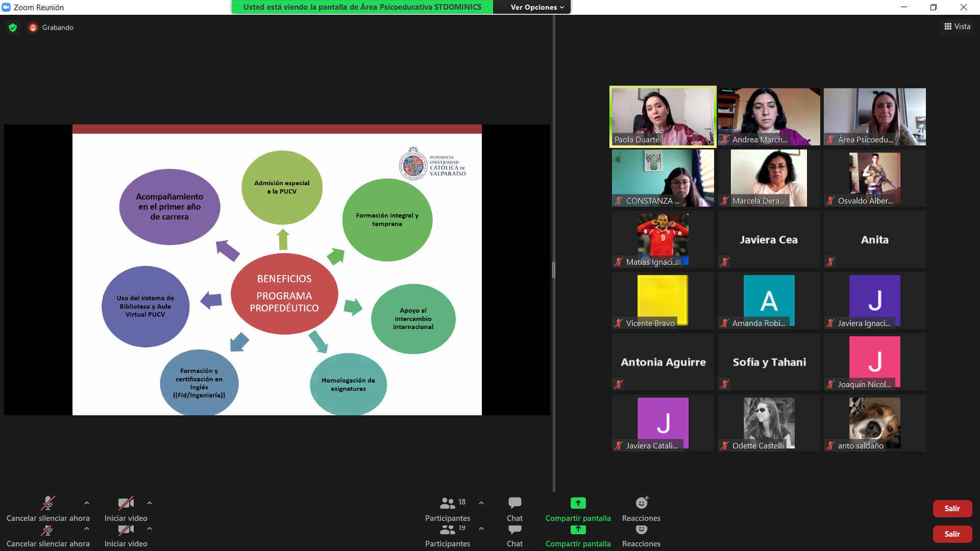Image resolution: width=980 pixels, height=551 pixels.
Task: Click the green Compartir pantalla icon
Action: click(x=578, y=503)
